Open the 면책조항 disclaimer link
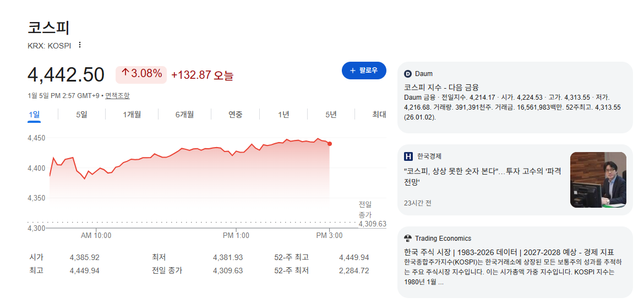 tap(117, 95)
